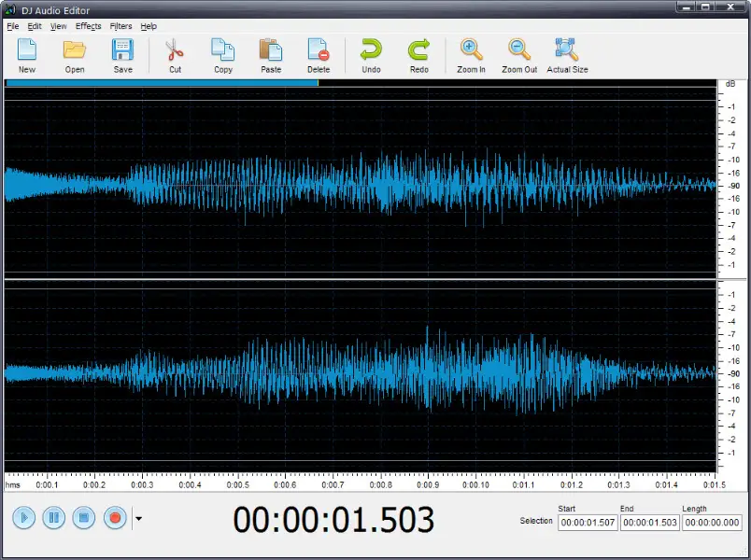Open the dropdown arrow beside record button
The width and height of the screenshot is (751, 560).
coord(138,518)
